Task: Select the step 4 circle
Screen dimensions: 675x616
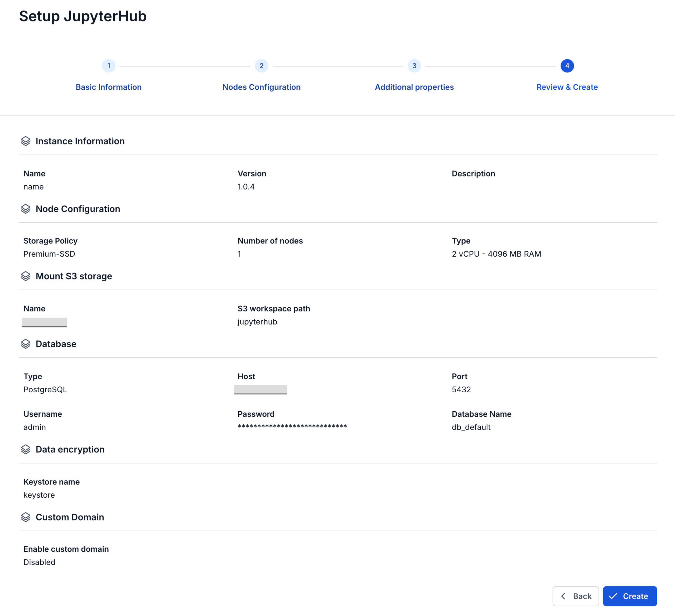Action: click(x=567, y=66)
